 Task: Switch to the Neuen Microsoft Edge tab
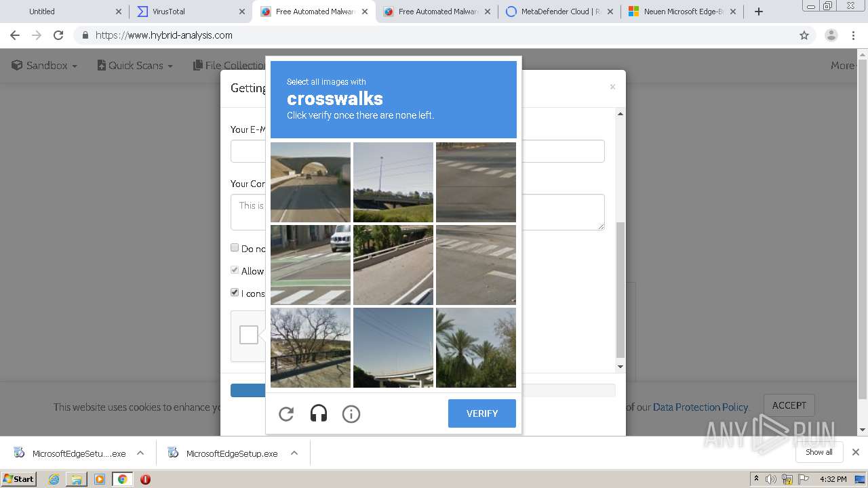(682, 12)
